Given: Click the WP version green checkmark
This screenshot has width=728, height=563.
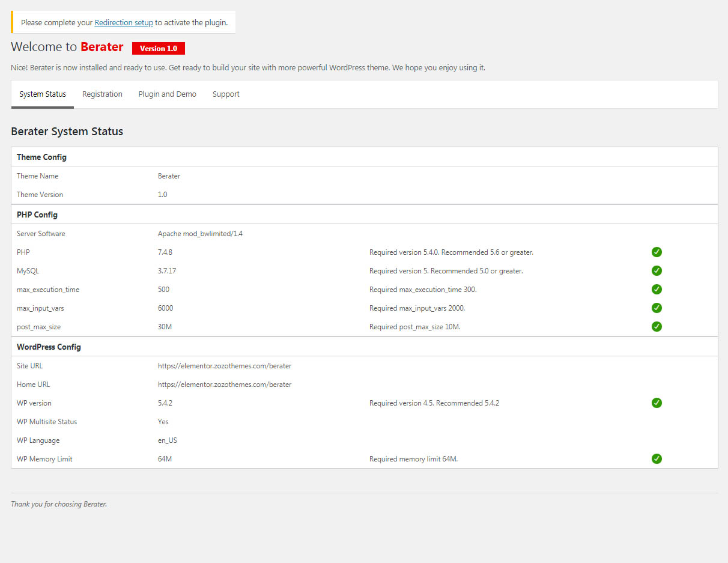Looking at the screenshot, I should coord(657,403).
